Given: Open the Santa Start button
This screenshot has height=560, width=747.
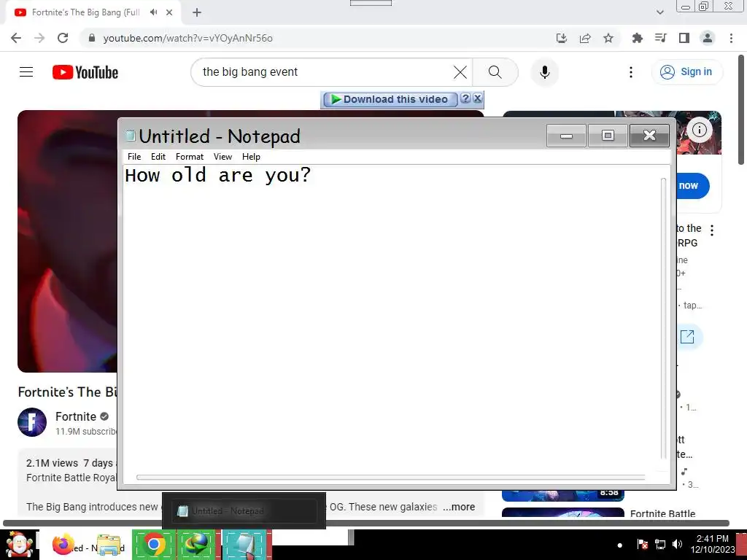Looking at the screenshot, I should [x=20, y=544].
